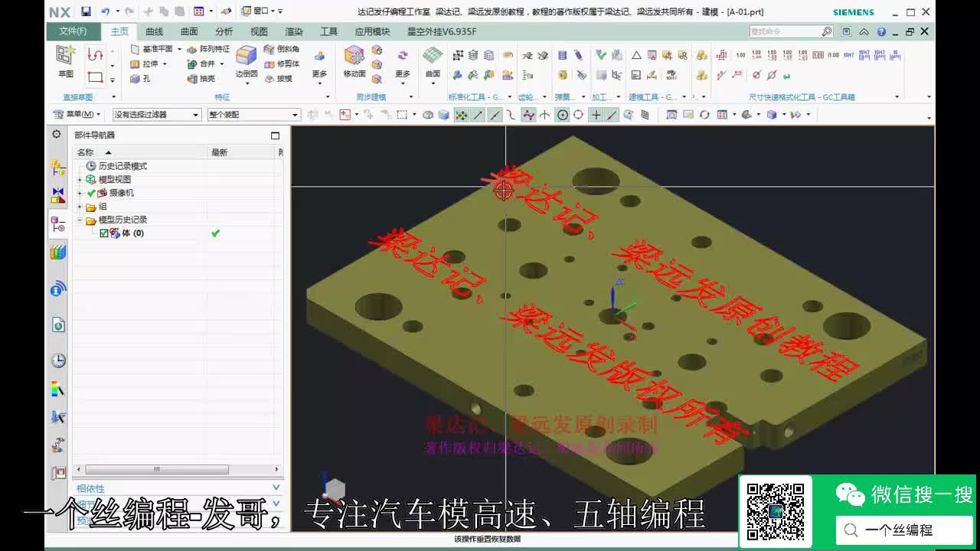
Task: Toggle the quadrant point snap icon
Action: point(578,115)
